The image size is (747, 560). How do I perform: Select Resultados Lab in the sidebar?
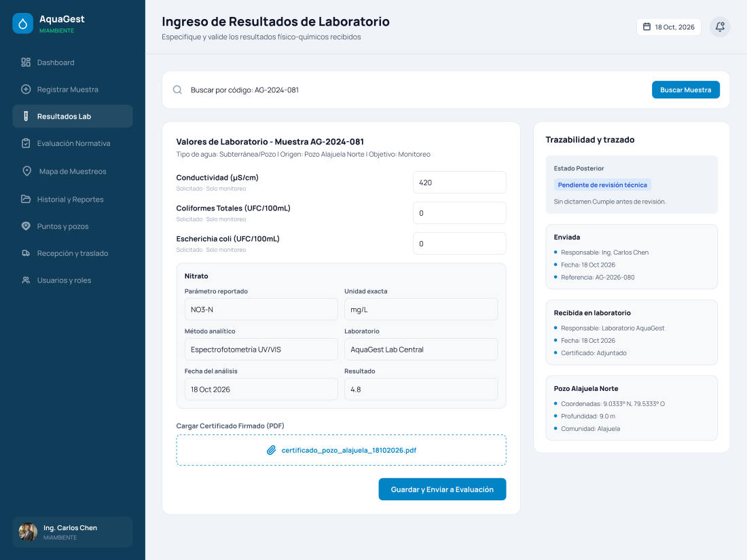tap(73, 116)
